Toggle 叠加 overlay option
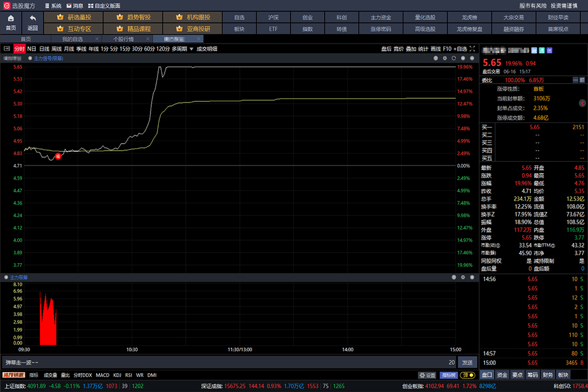The height and width of the screenshot is (392, 588). click(x=411, y=49)
